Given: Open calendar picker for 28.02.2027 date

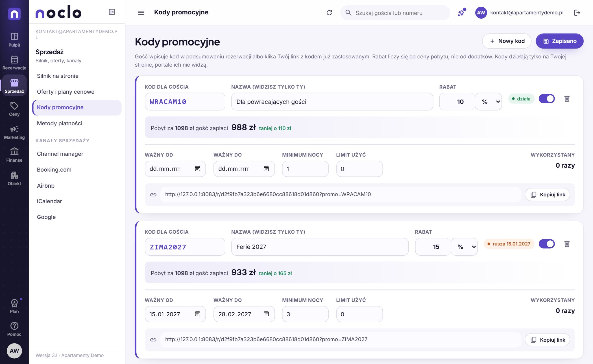Looking at the screenshot, I should (x=266, y=314).
